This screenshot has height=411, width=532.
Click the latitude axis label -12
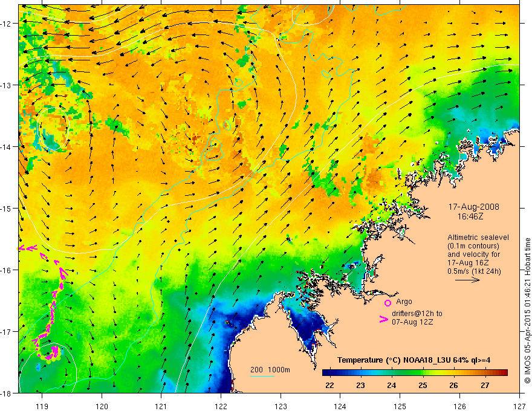pyautogui.click(x=6, y=24)
